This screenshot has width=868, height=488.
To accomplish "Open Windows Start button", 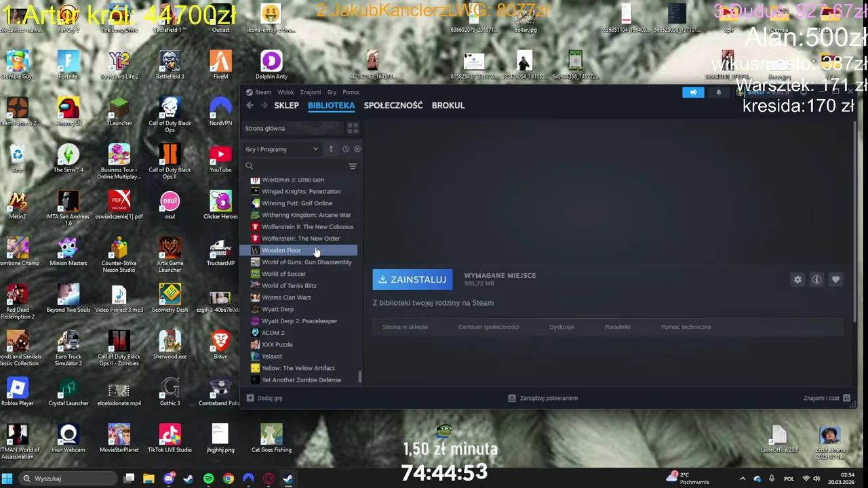I will (x=8, y=479).
